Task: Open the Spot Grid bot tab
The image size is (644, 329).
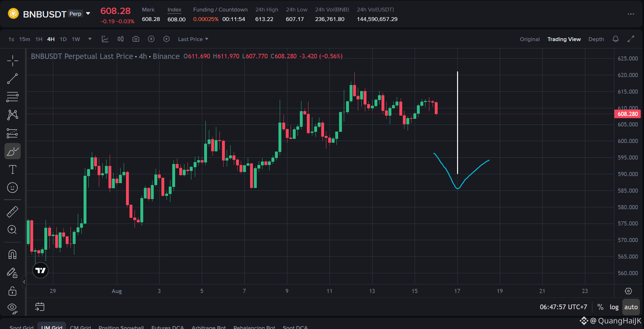Action: click(x=21, y=327)
